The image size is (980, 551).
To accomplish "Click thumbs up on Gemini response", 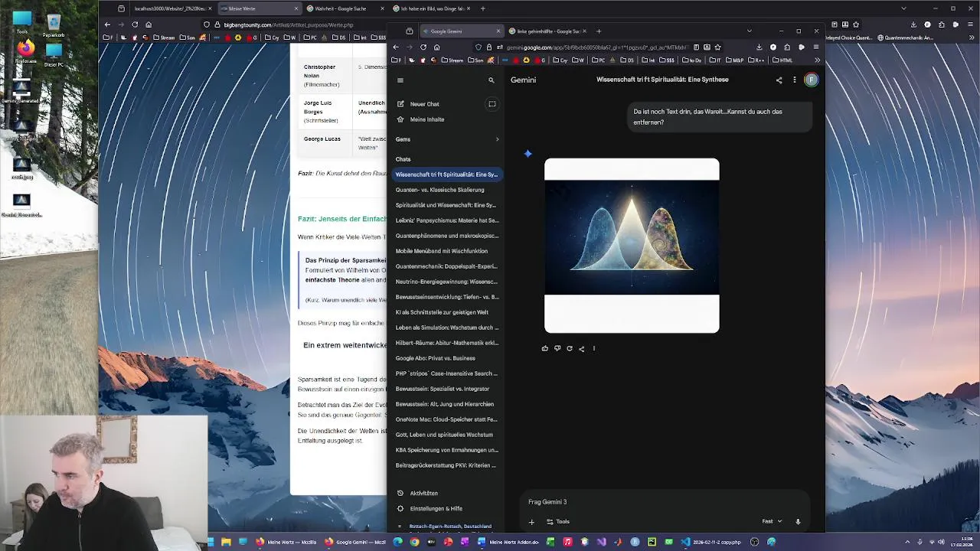I will pyautogui.click(x=545, y=348).
